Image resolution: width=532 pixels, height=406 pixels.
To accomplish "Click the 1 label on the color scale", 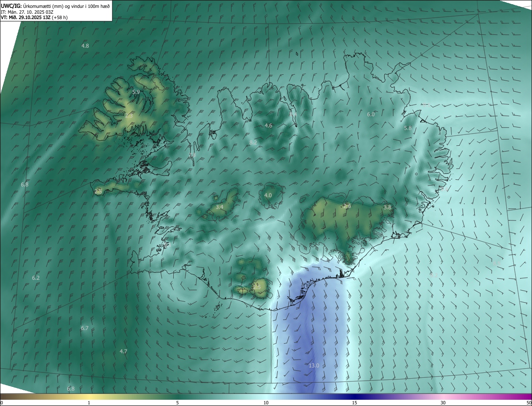I will coord(89,403).
